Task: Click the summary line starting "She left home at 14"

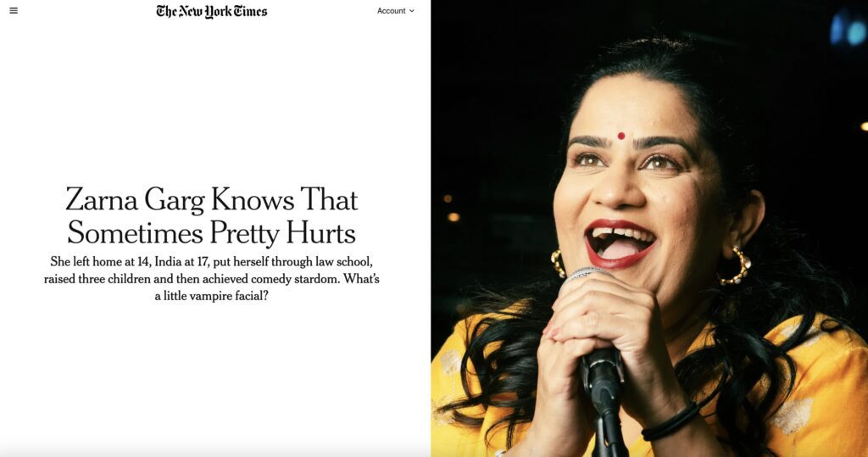Action: tap(211, 261)
